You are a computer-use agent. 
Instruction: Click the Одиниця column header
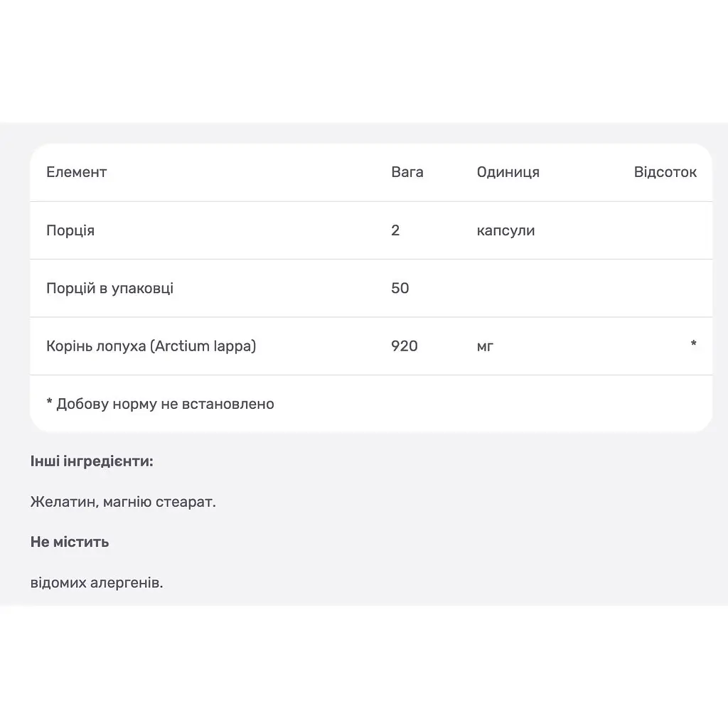(508, 172)
